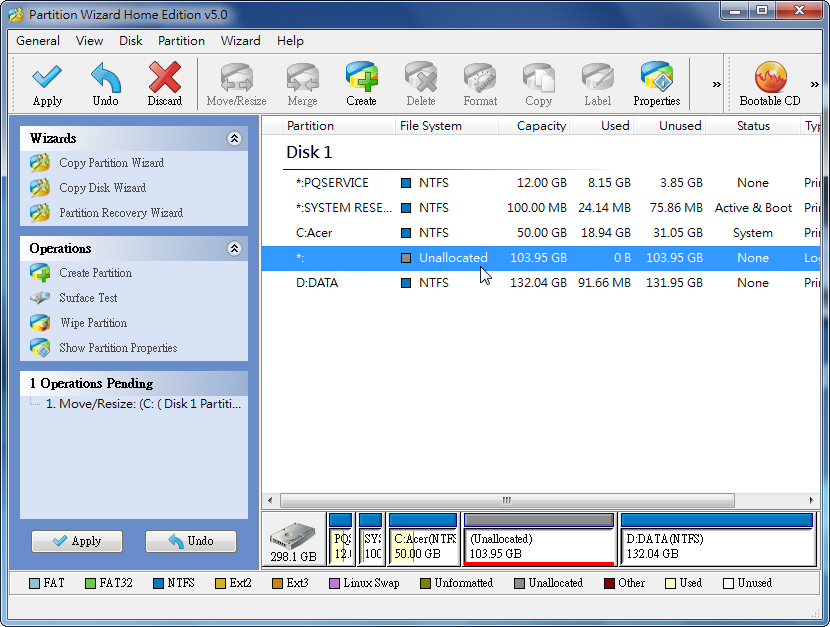Choose Wipe Partition in Operations panel

(x=93, y=323)
